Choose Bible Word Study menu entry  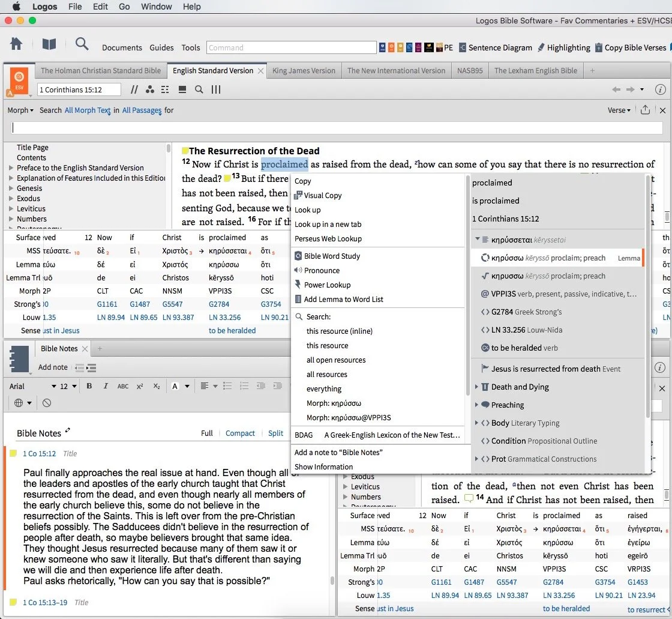click(332, 256)
